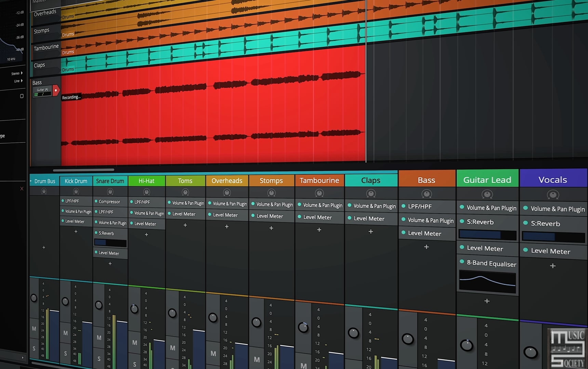The height and width of the screenshot is (369, 588).
Task: Open the 8-Band Equaliser on Guitar Lead
Action: click(x=492, y=263)
